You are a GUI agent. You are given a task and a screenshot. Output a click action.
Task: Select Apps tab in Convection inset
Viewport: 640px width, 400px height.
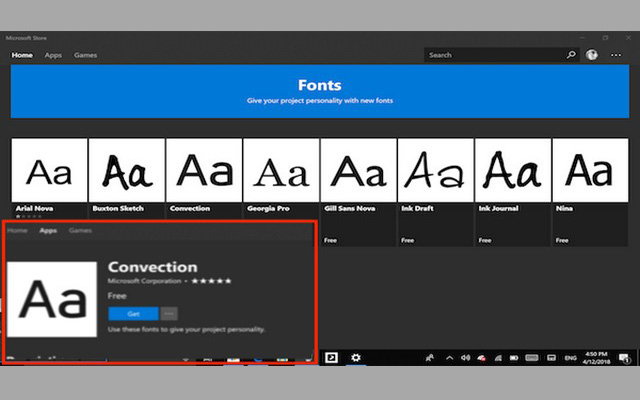point(48,231)
